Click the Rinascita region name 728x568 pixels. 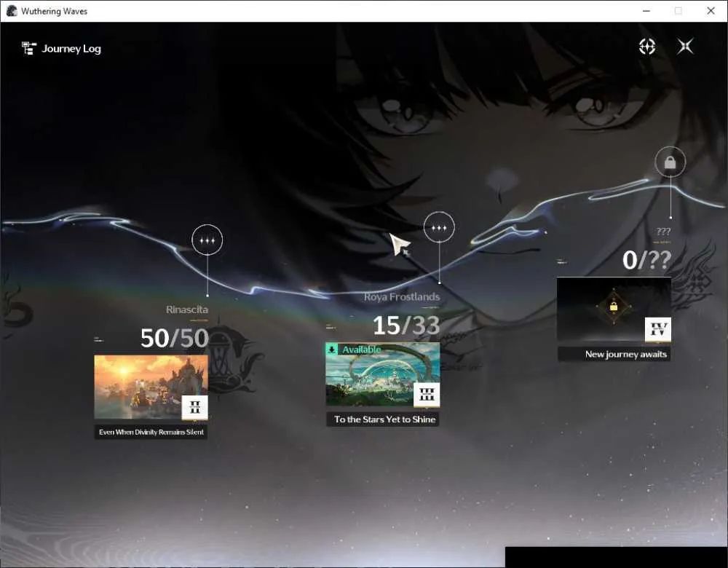pyautogui.click(x=186, y=309)
